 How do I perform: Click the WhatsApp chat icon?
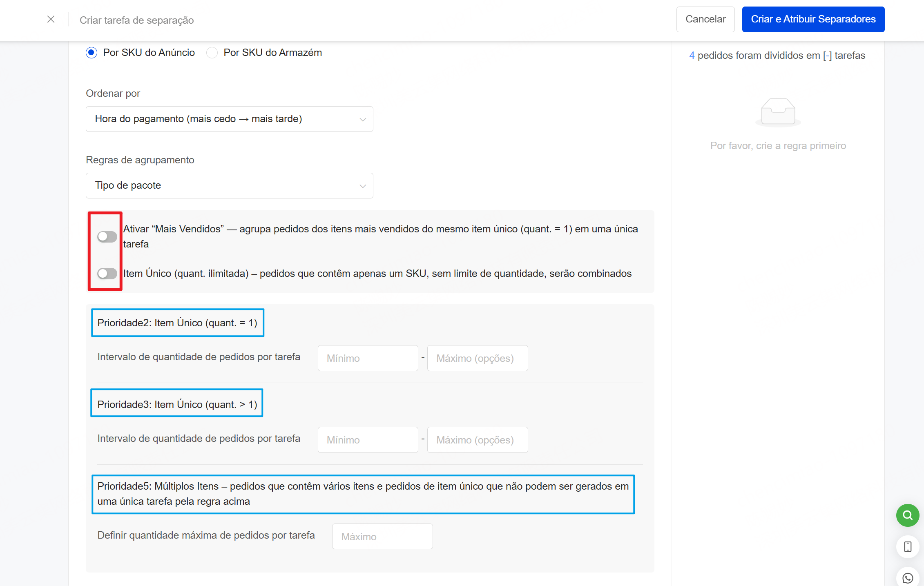click(x=907, y=577)
